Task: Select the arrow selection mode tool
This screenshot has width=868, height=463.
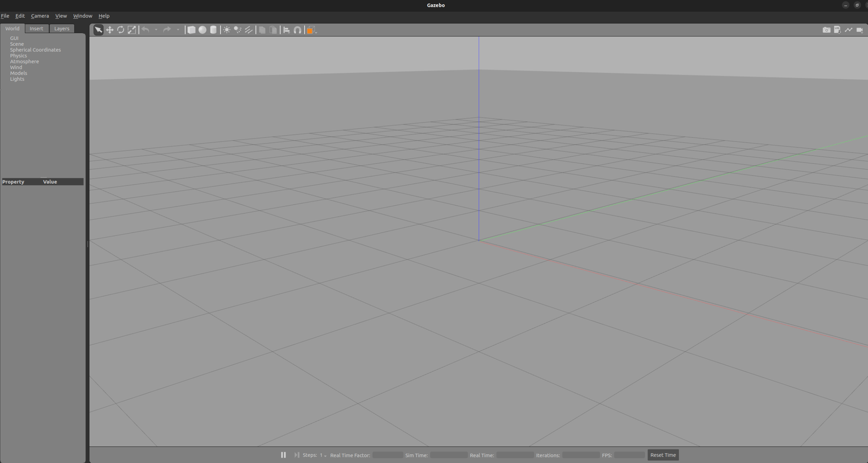Action: pyautogui.click(x=98, y=30)
